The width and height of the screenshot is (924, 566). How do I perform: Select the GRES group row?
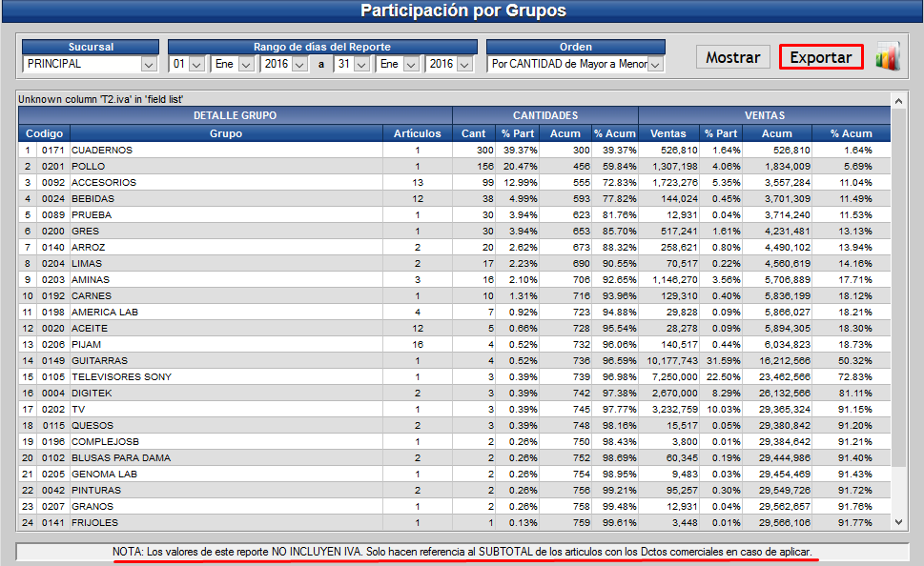pos(454,231)
